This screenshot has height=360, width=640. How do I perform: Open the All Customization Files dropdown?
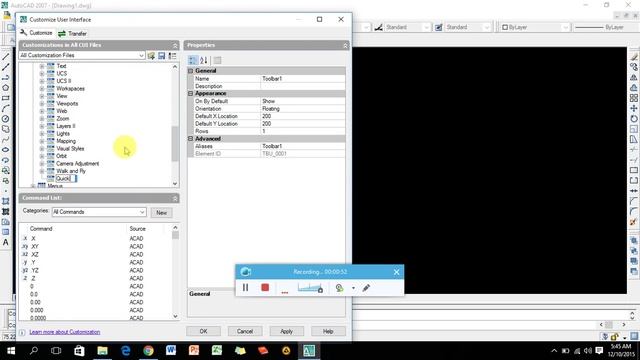coord(141,56)
